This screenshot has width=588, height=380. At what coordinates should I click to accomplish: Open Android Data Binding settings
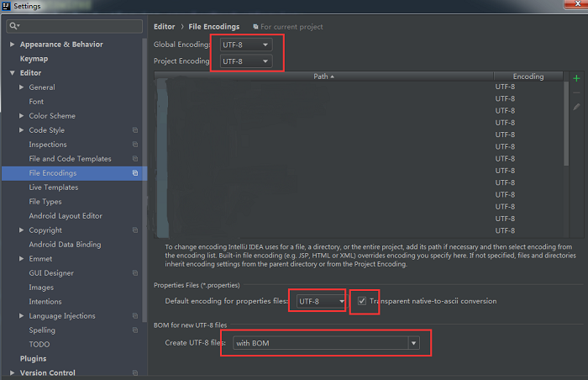[x=65, y=244]
